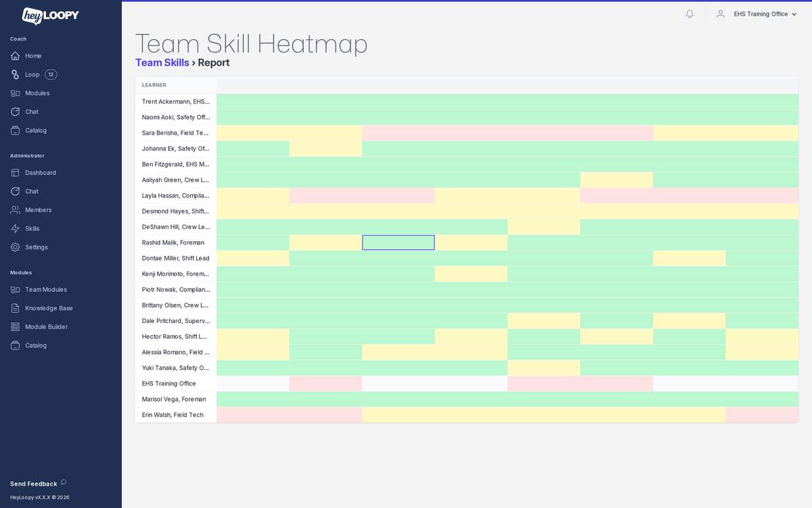This screenshot has height=508, width=812.
Task: Click the Send Feedback speech bubble icon
Action: [x=64, y=482]
